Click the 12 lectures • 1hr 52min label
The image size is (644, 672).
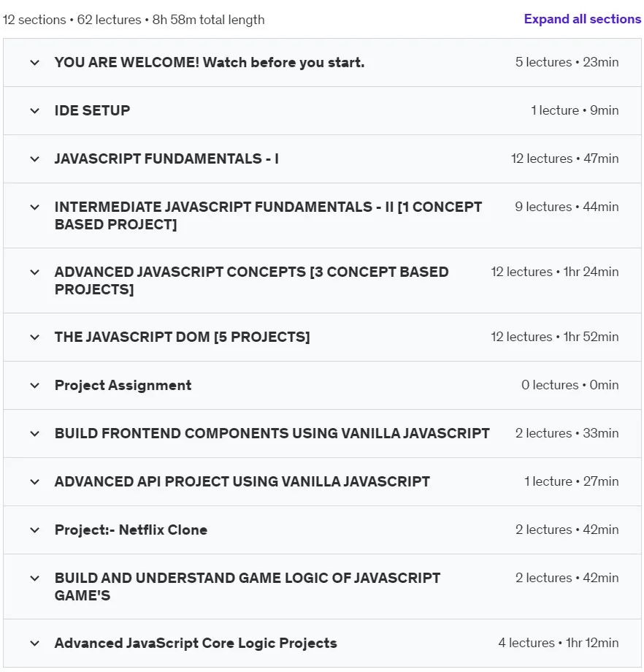554,337
